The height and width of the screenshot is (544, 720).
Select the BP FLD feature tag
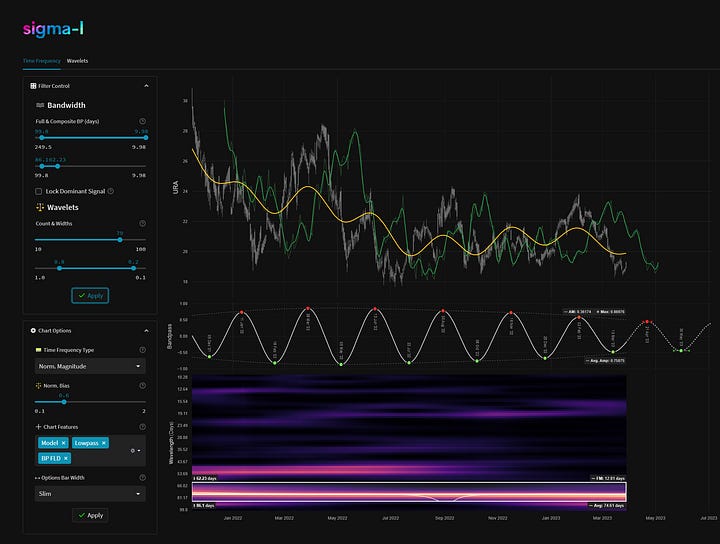51,458
